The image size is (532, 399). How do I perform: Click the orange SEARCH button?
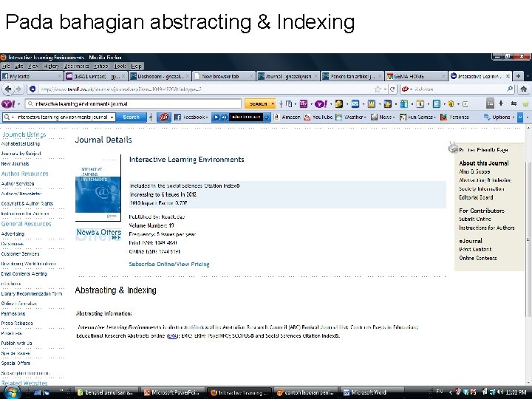tap(258, 104)
